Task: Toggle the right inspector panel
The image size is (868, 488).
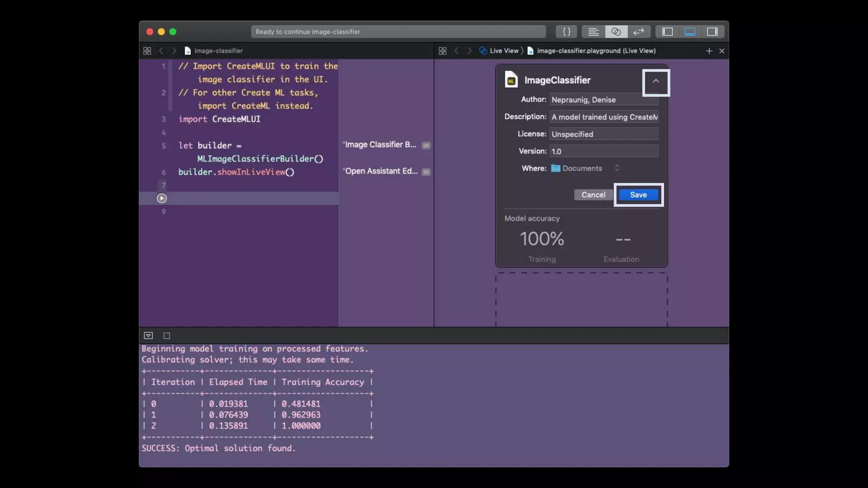Action: tap(712, 32)
